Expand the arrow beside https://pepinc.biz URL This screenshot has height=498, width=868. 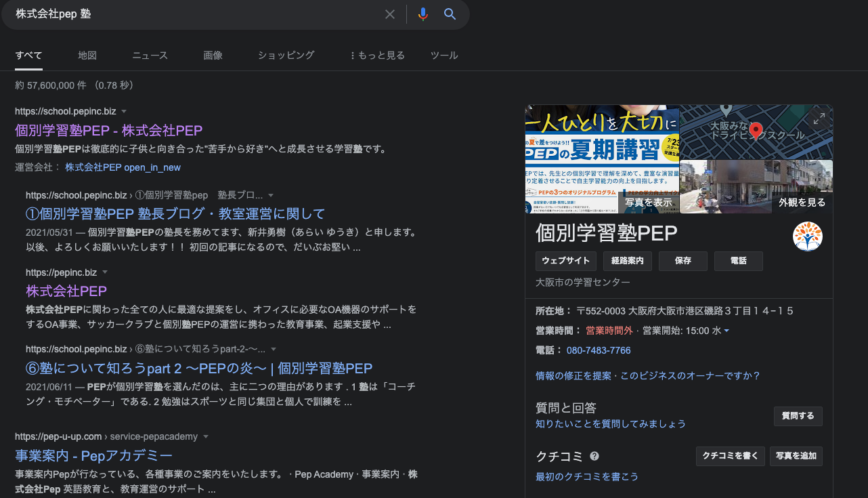pos(104,272)
